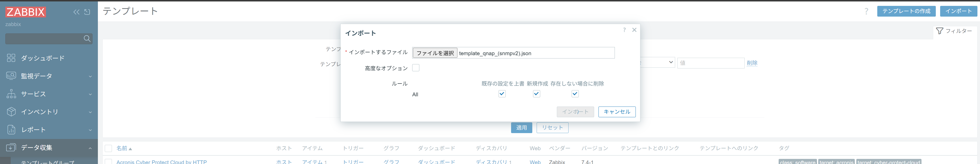Click the 監視データ monitoring icon
This screenshot has width=980, height=164.
(11, 76)
